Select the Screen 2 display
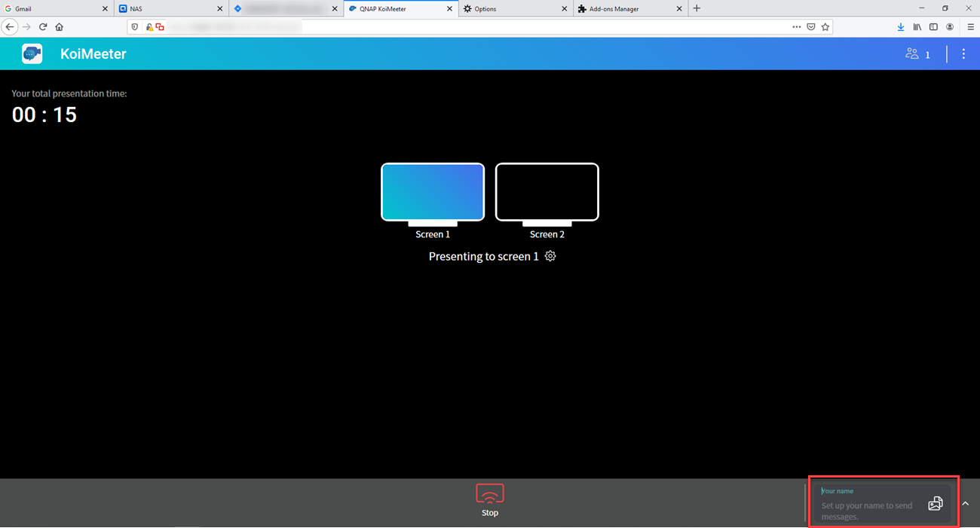This screenshot has height=528, width=980. point(547,193)
